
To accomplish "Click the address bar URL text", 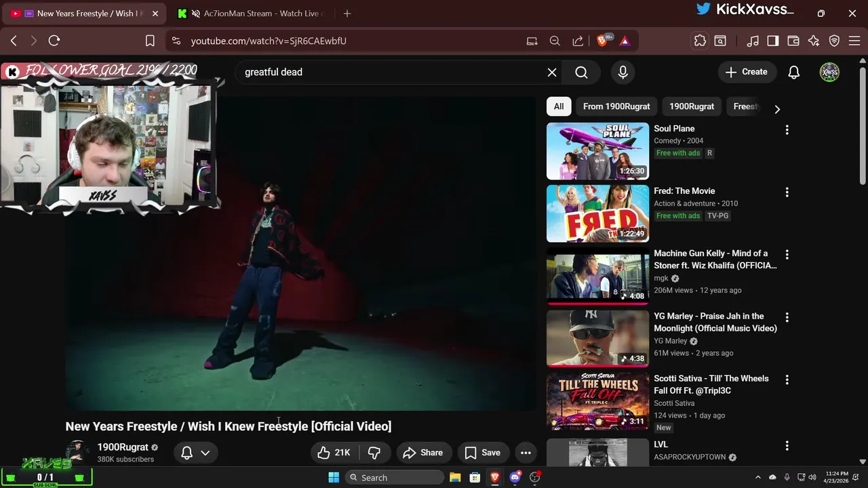I will click(x=269, y=41).
